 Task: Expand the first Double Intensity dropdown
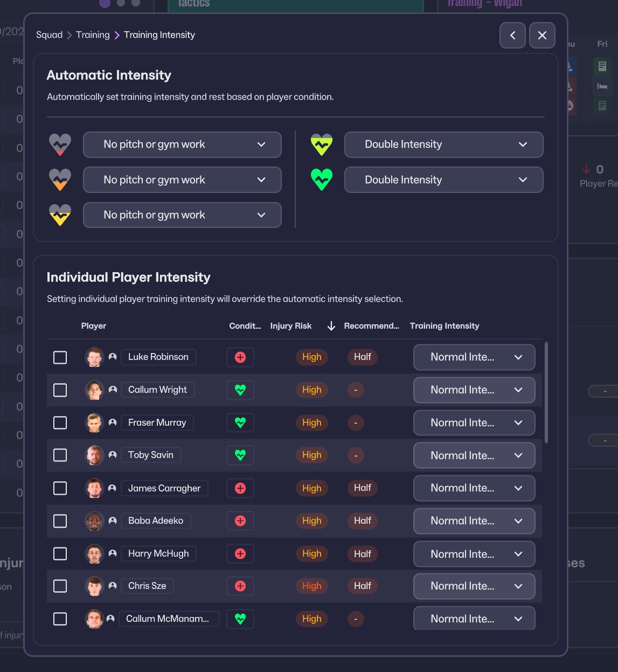click(443, 144)
